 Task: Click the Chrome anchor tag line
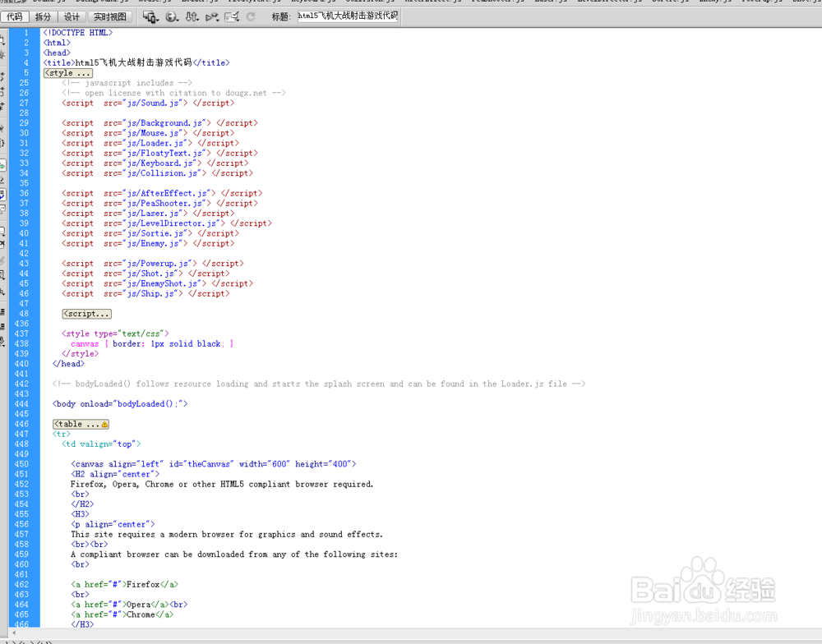tap(122, 614)
